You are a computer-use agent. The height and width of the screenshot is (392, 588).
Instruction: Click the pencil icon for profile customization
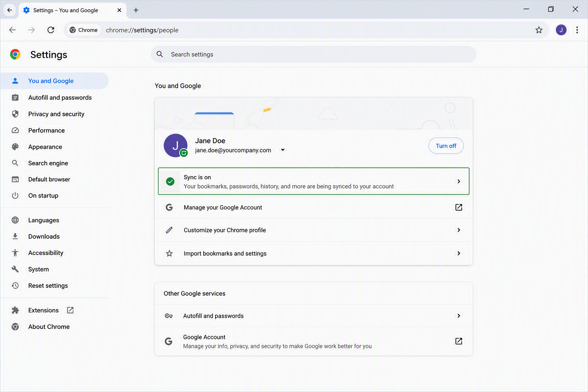coord(169,230)
